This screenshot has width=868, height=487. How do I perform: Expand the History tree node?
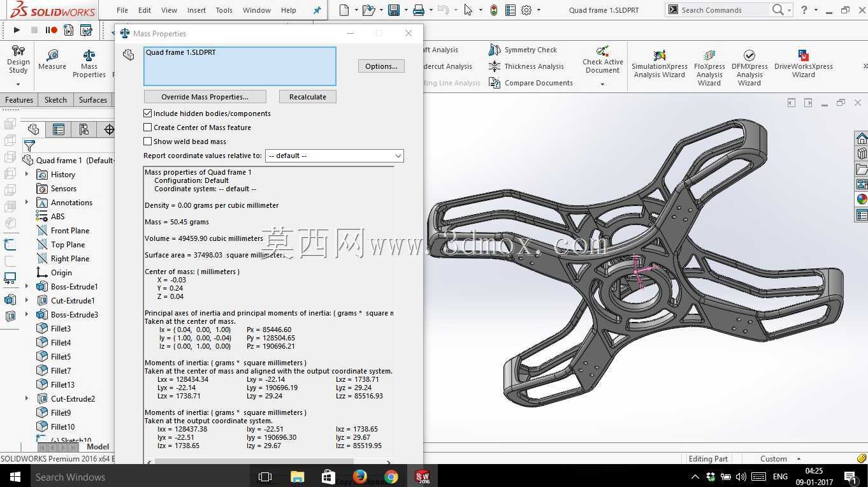point(27,174)
